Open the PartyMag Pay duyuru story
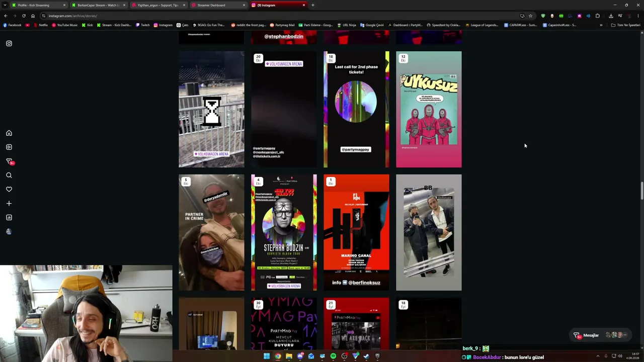The height and width of the screenshot is (362, 644). [284, 323]
